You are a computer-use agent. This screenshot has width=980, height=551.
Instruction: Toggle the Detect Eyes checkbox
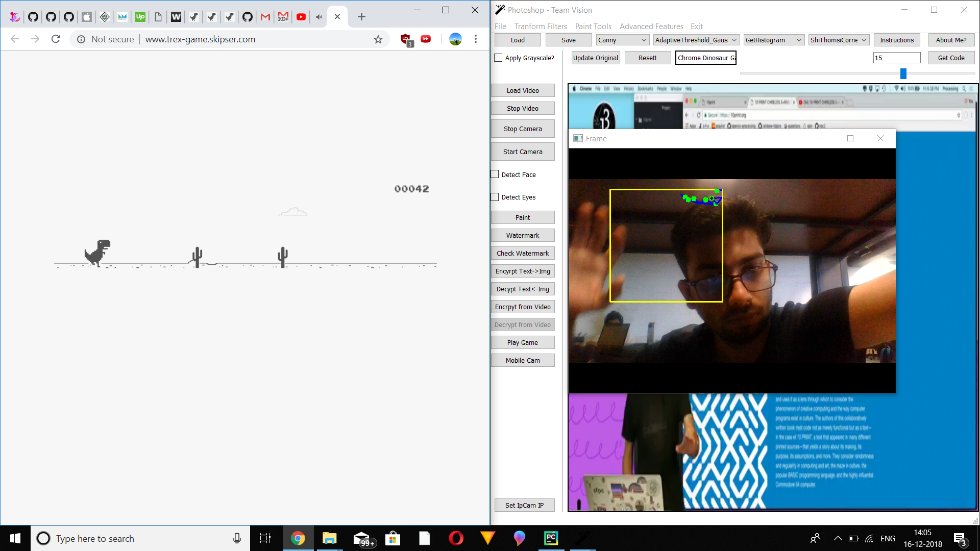(x=495, y=197)
